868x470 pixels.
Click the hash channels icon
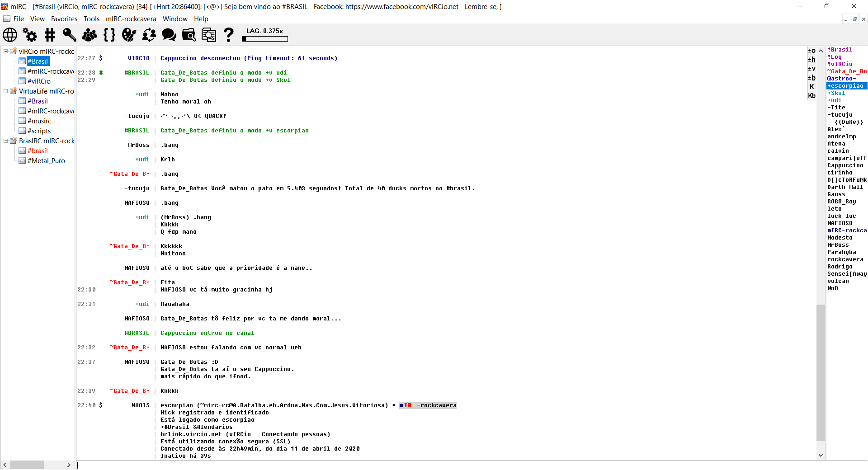pyautogui.click(x=50, y=35)
